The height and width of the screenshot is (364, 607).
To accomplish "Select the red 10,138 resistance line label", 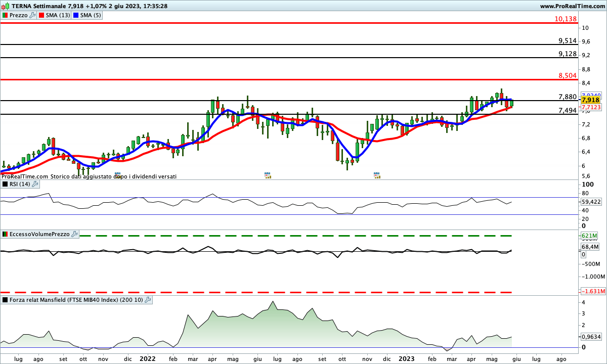I will (x=566, y=19).
